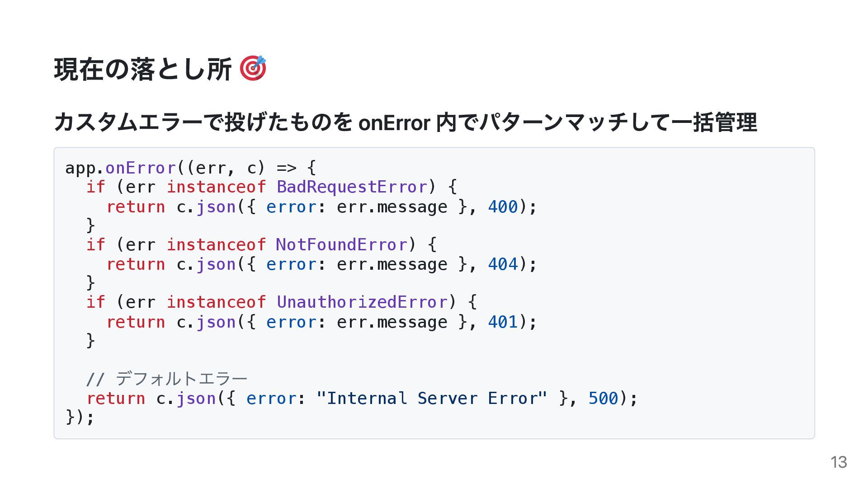Image resolution: width=868 pixels, height=488 pixels.
Task: Click the slide page number 13
Action: [x=839, y=462]
